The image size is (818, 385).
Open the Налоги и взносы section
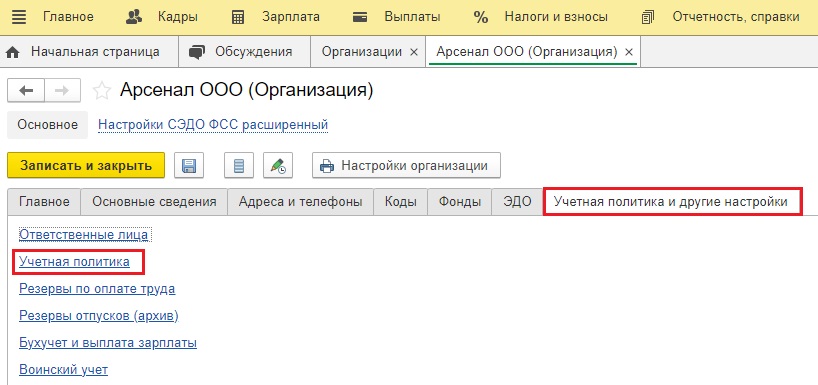point(556,17)
